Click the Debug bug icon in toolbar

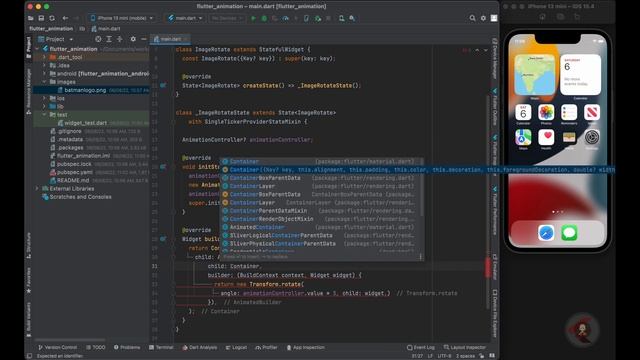click(264, 18)
